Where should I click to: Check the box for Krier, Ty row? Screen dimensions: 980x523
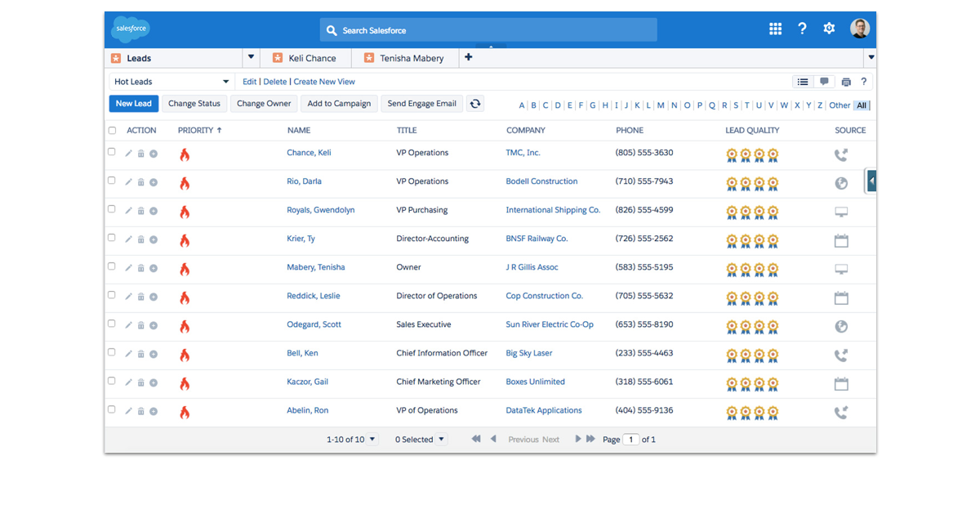point(112,238)
